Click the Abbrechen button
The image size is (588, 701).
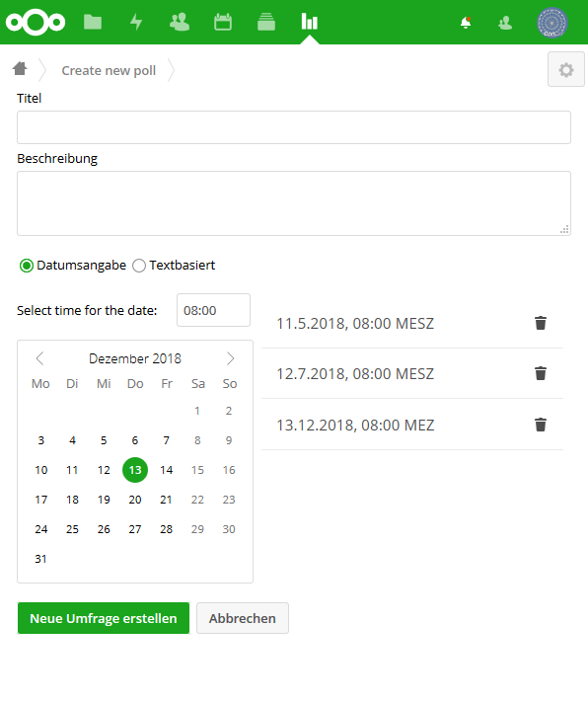point(242,618)
